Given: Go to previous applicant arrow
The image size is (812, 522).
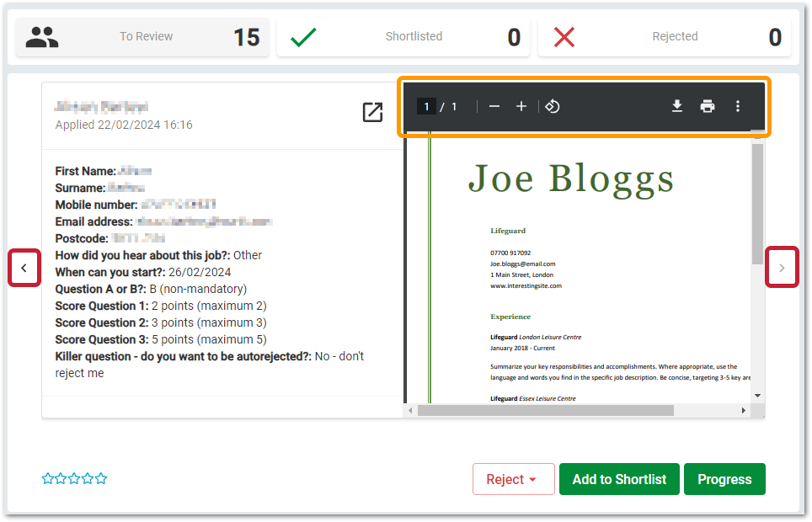Looking at the screenshot, I should tap(24, 269).
